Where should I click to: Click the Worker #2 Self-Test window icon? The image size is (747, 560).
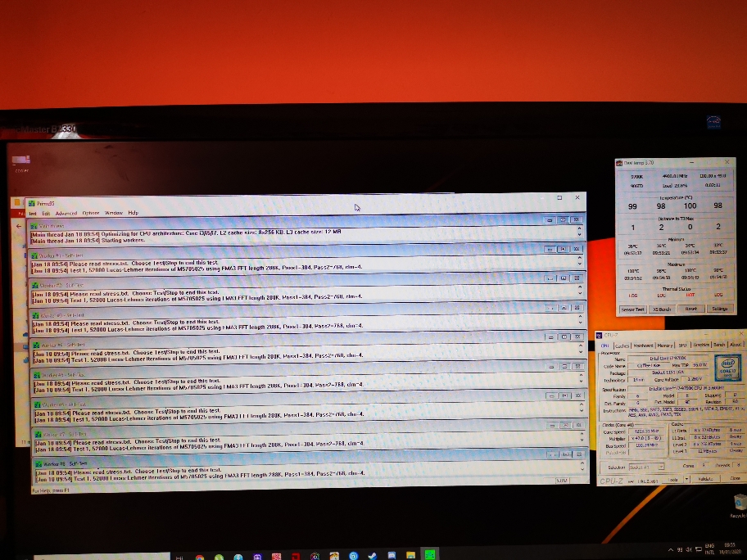point(34,285)
